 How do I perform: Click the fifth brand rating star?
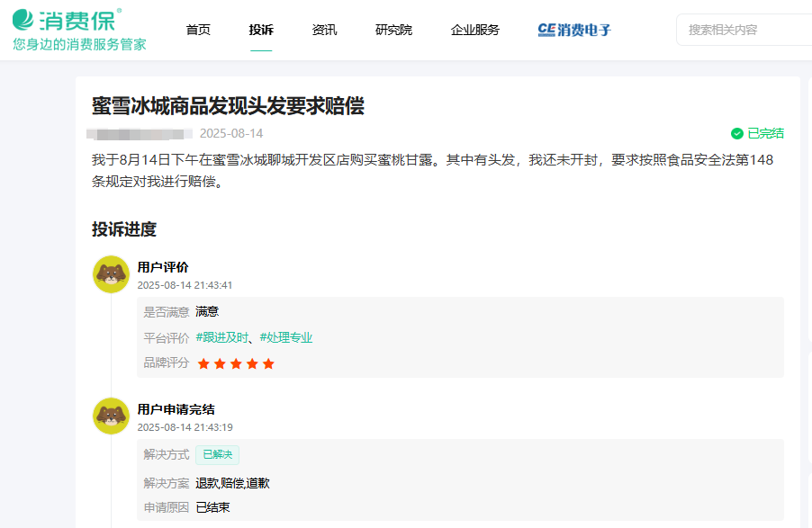point(268,363)
